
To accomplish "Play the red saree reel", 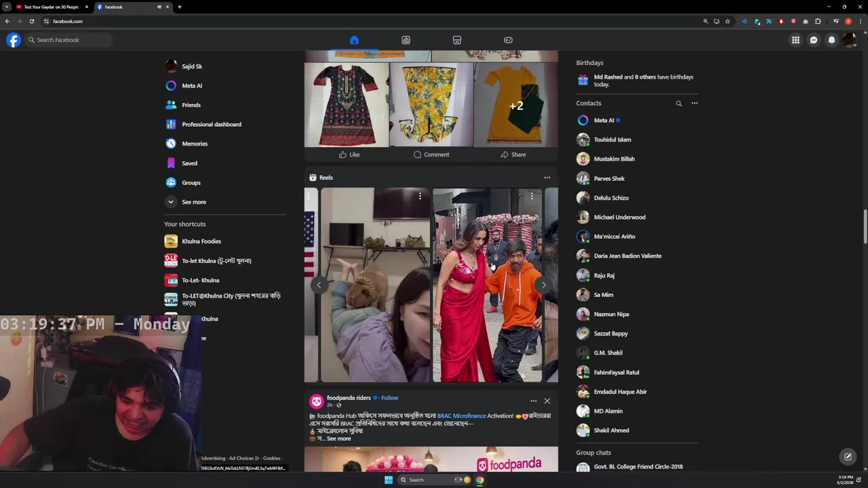I will (488, 285).
